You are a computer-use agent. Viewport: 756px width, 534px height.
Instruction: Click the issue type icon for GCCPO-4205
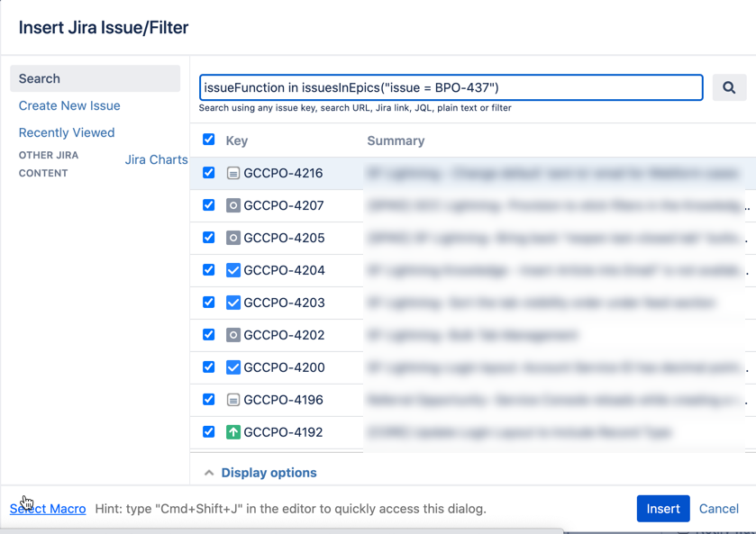pos(232,238)
